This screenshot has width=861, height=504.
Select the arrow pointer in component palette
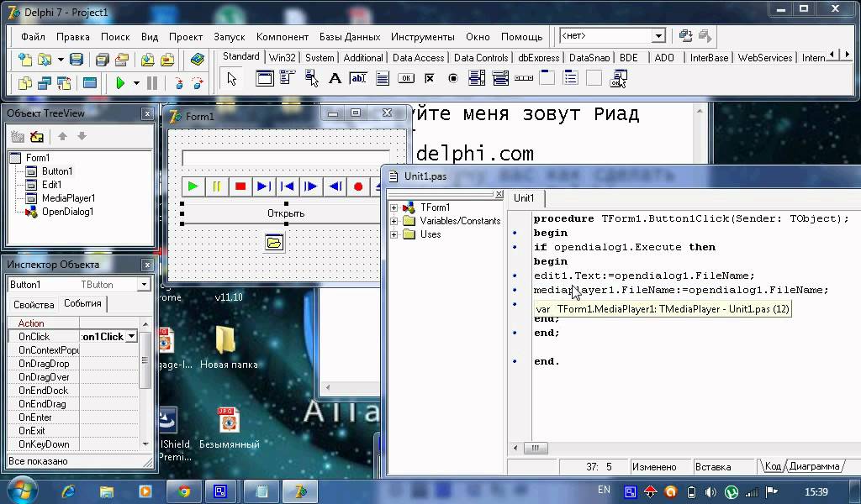(x=232, y=79)
